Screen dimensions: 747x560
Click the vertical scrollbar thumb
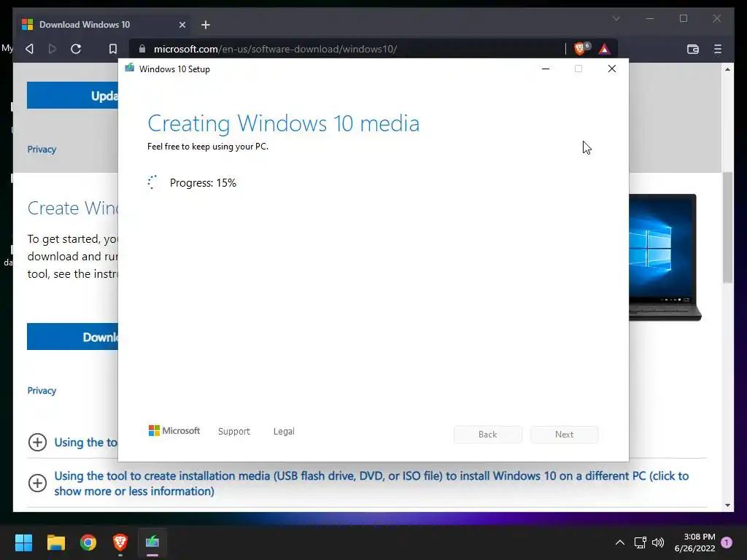coord(727,227)
